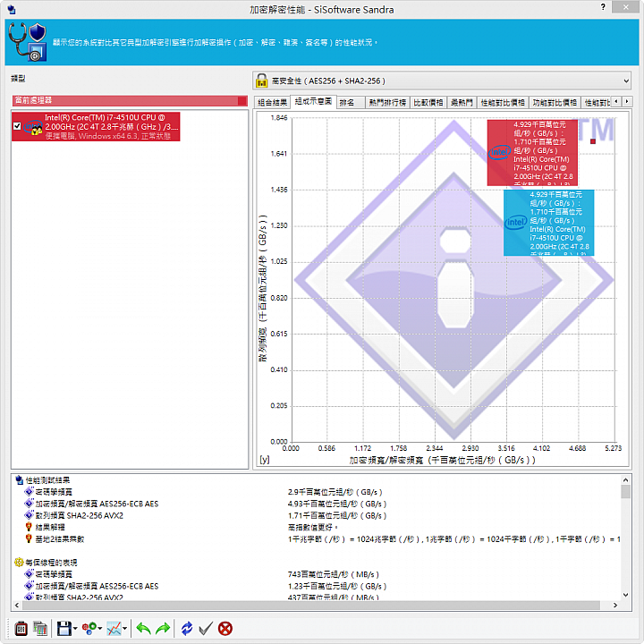Switch to the 熱門排行榜 tab
Image resolution: width=644 pixels, height=644 pixels.
[387, 102]
